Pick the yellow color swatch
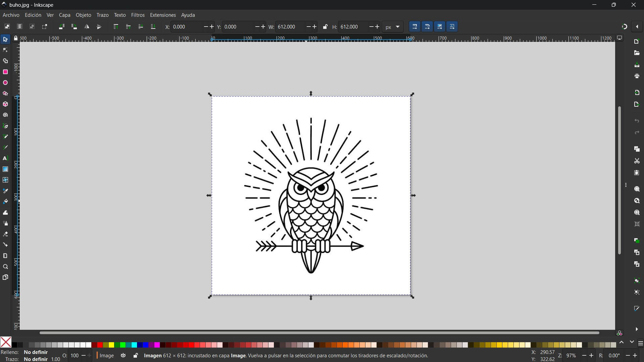This screenshot has height=362, width=644. 111,345
